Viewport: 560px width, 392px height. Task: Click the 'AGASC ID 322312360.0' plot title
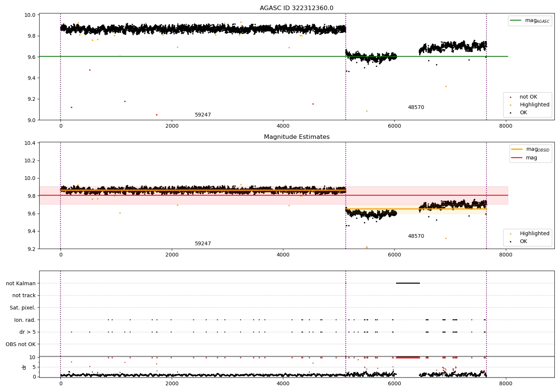(296, 8)
